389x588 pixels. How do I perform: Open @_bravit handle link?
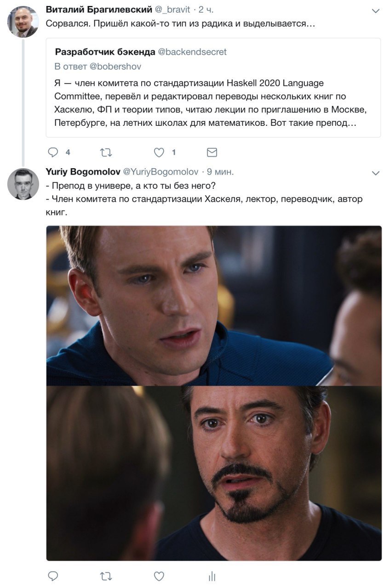(x=172, y=10)
